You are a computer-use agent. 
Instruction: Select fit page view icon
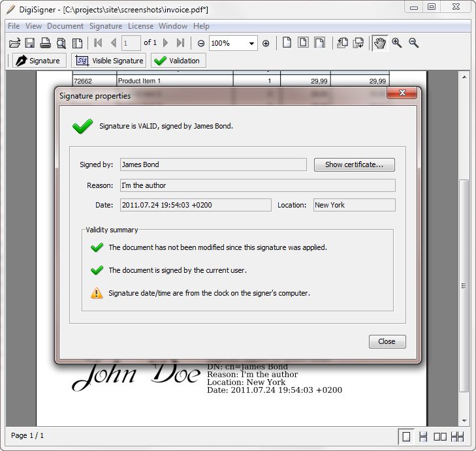click(303, 43)
